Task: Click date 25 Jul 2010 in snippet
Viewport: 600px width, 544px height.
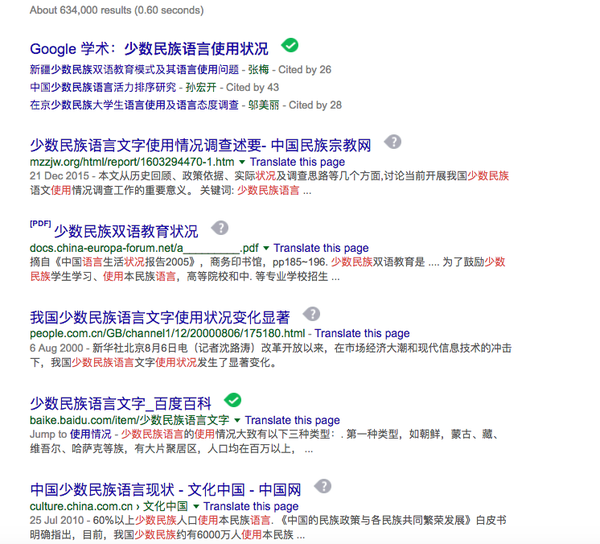Action: tap(57, 520)
